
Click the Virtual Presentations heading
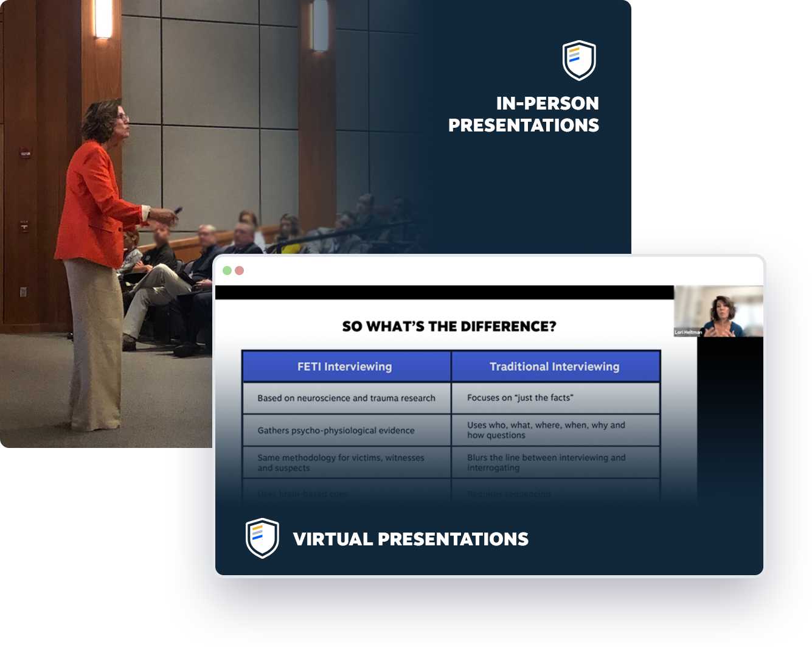coord(411,539)
